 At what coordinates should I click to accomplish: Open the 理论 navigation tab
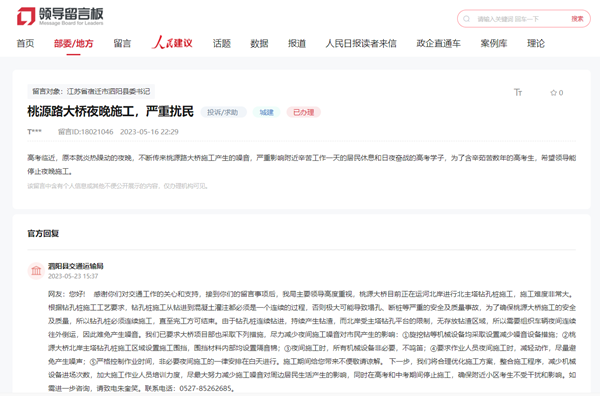(536, 43)
